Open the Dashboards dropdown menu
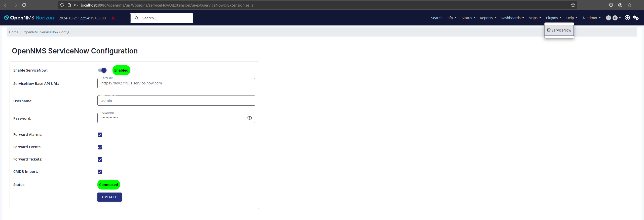This screenshot has width=644, height=220. (512, 18)
